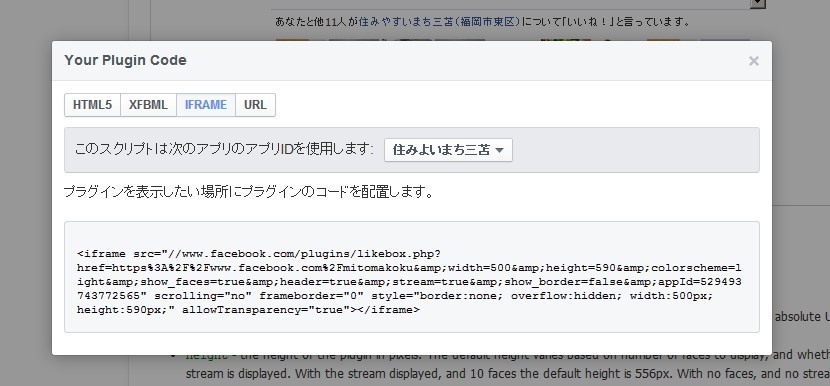Switch to the XFBML tab
830x386 pixels.
point(148,105)
